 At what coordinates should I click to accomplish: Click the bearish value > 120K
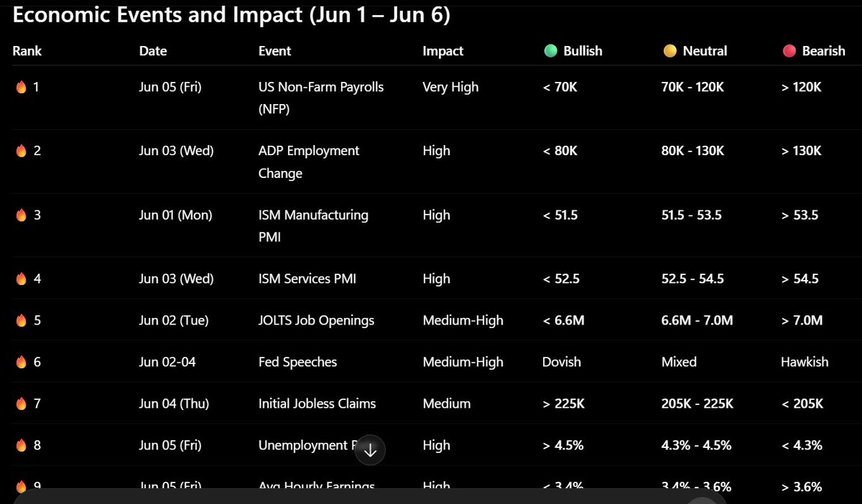pos(801,87)
